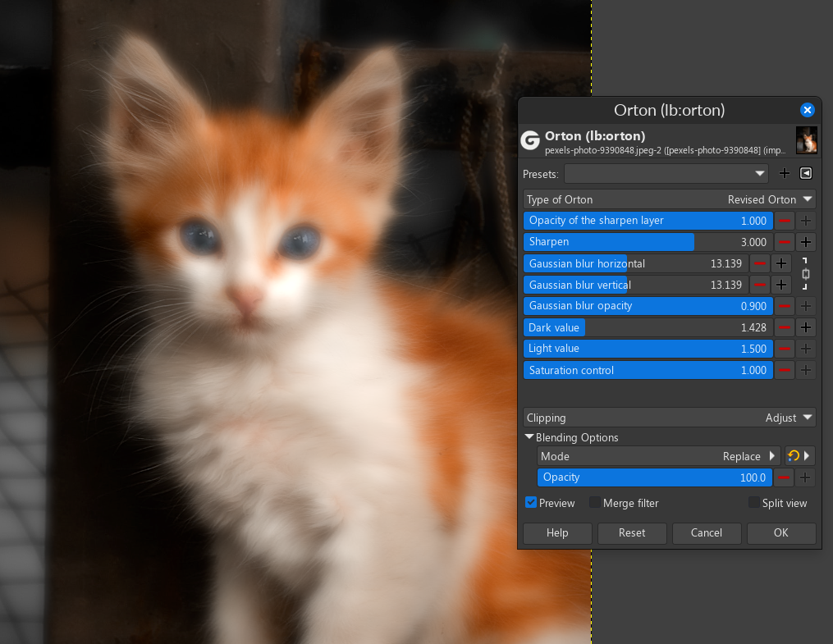Decrease Opacity of the sharpen layer value
This screenshot has height=644, width=833.
tap(784, 221)
